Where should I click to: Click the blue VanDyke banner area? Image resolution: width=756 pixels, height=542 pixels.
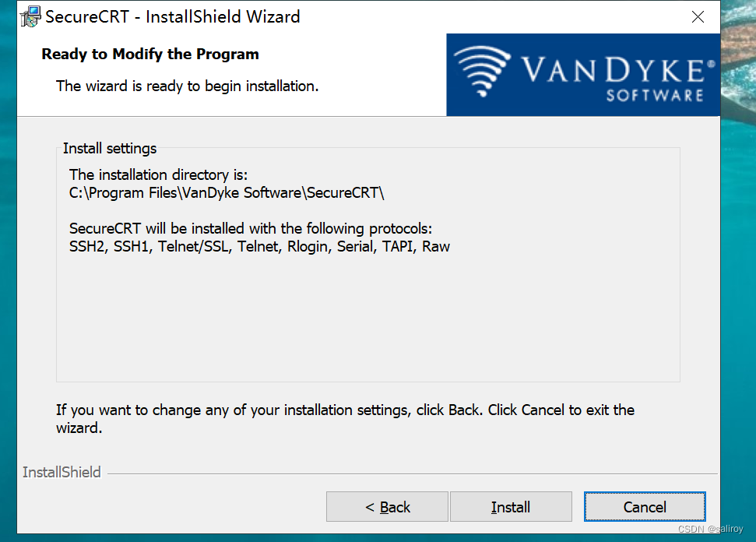pos(582,74)
